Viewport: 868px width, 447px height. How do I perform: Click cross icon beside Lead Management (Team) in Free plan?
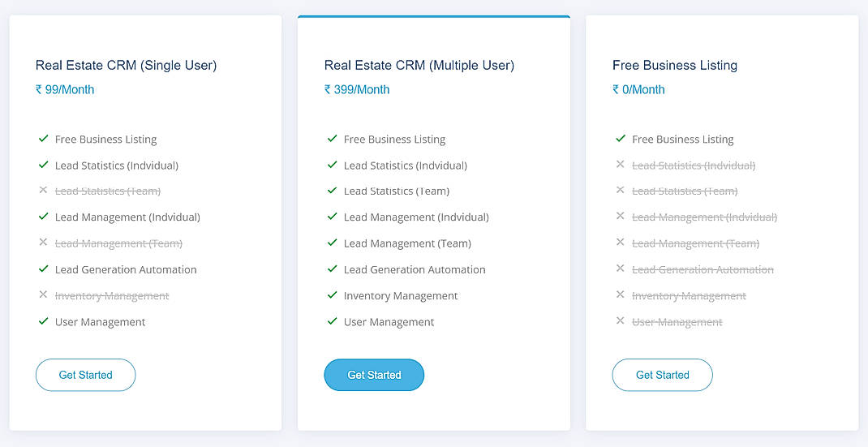620,242
